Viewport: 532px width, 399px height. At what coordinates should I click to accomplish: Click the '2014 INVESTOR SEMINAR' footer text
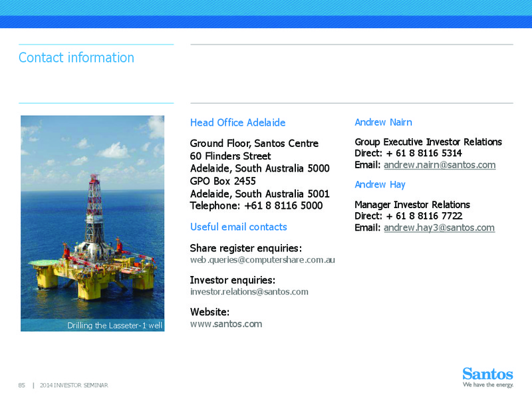click(x=74, y=386)
